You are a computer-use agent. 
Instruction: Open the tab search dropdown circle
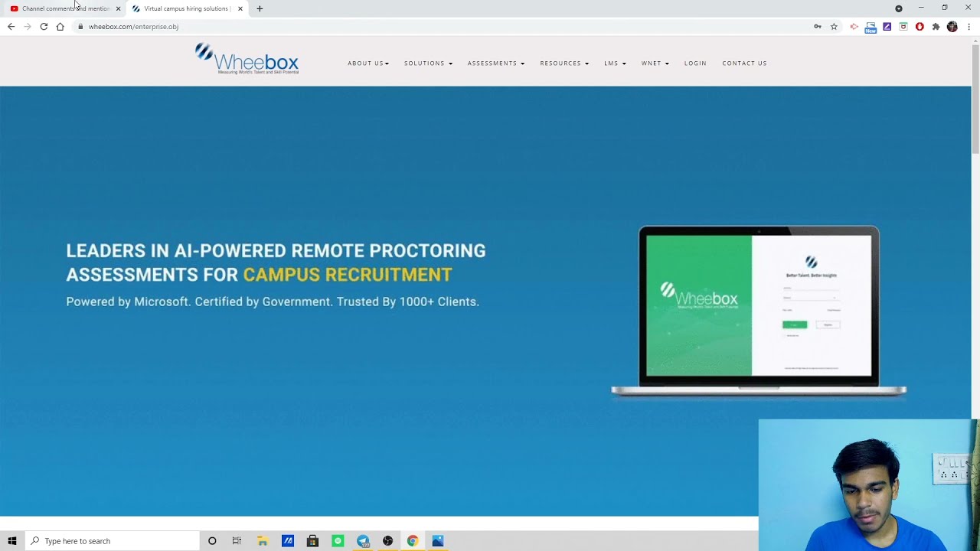point(899,8)
